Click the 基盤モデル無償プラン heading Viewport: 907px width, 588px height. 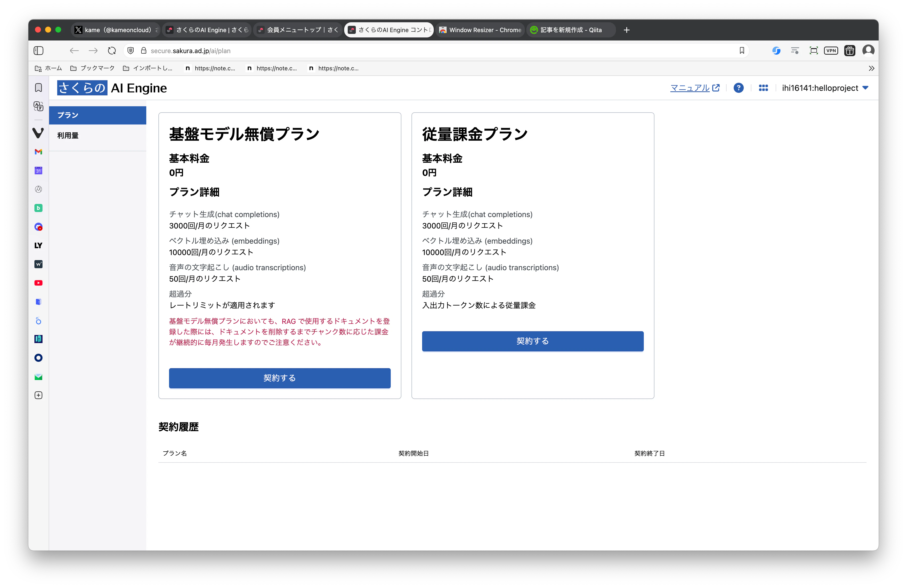[244, 134]
